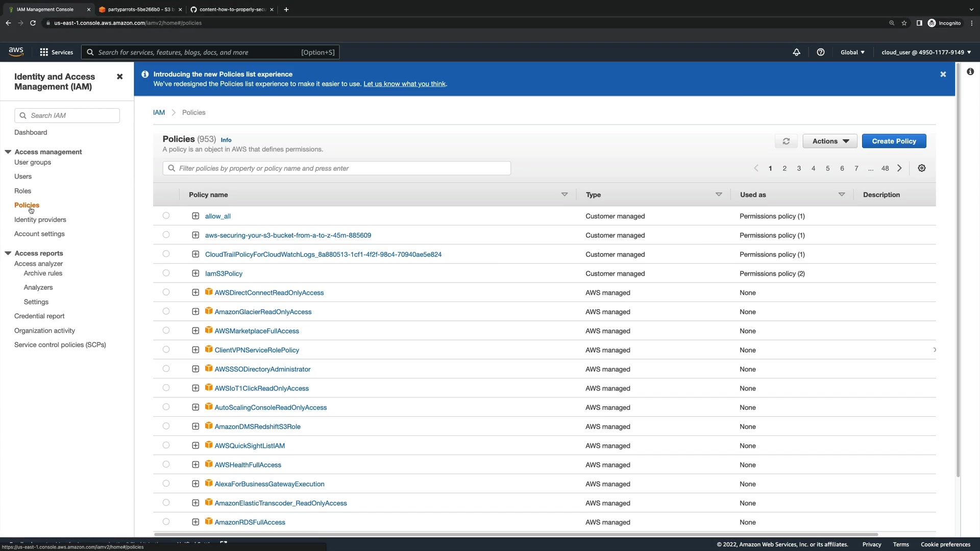The width and height of the screenshot is (980, 551).
Task: Click the Create Policy button
Action: tap(893, 141)
